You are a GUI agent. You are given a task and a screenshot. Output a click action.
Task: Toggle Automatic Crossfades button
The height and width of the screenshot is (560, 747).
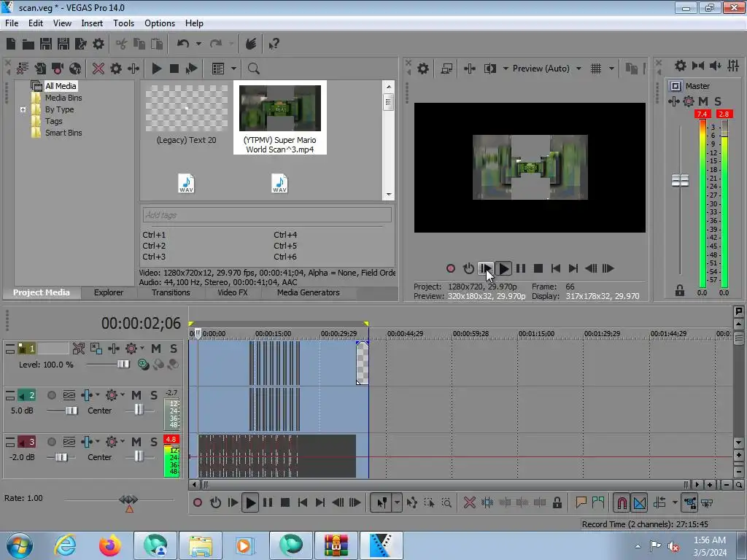[639, 503]
